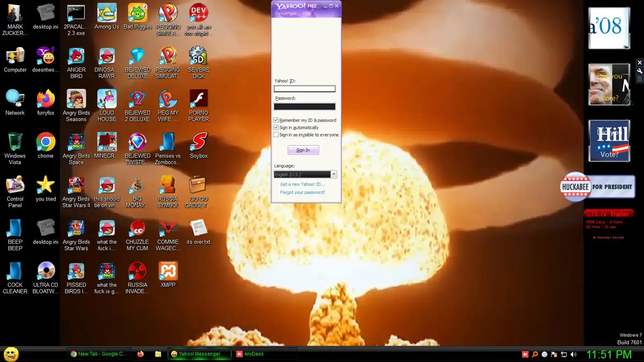Select the BEJEWED 2 DELUXE icon
Image resolution: width=644 pixels, height=362 pixels.
[x=138, y=105]
